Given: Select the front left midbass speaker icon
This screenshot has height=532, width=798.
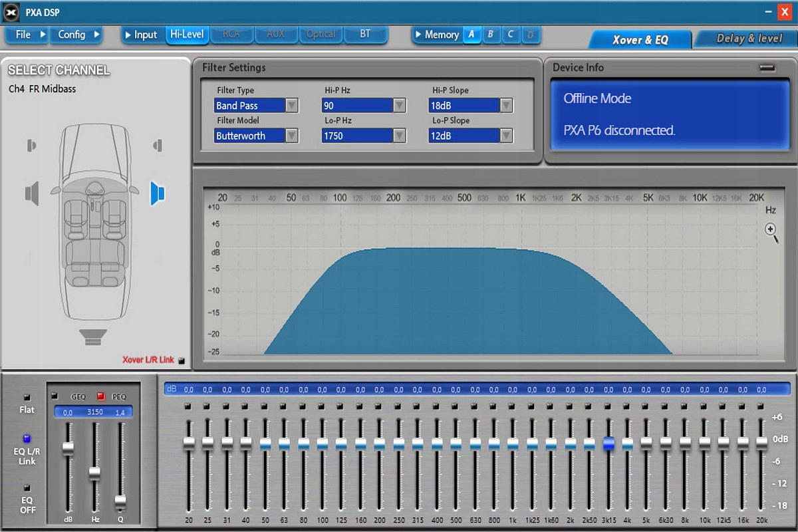Looking at the screenshot, I should pyautogui.click(x=32, y=194).
